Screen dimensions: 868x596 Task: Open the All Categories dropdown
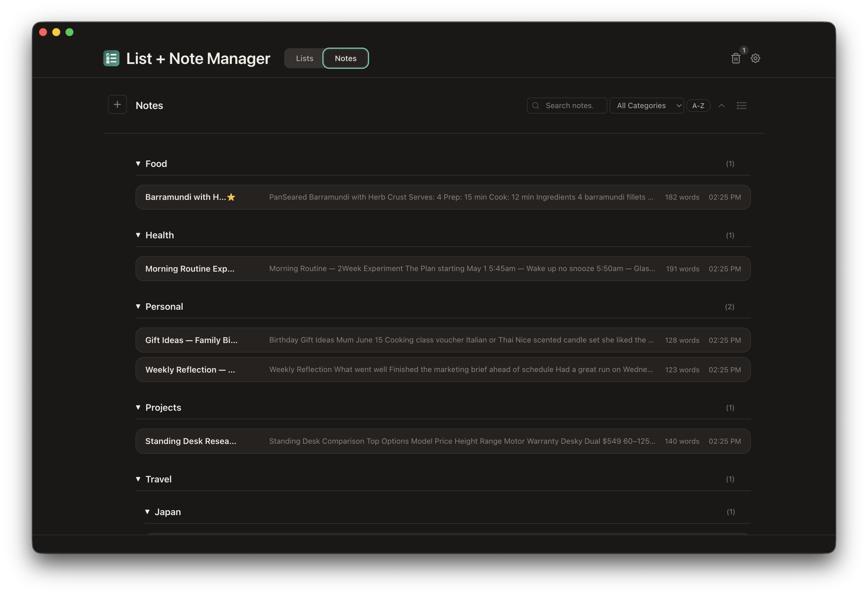tap(646, 106)
